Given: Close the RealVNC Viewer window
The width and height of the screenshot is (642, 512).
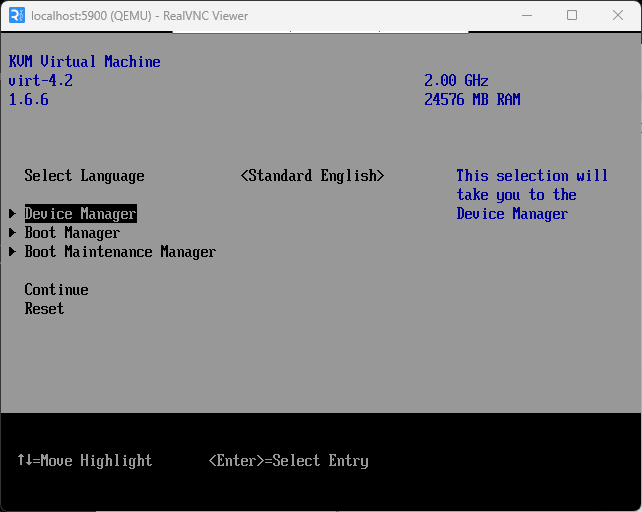Looking at the screenshot, I should [x=618, y=16].
